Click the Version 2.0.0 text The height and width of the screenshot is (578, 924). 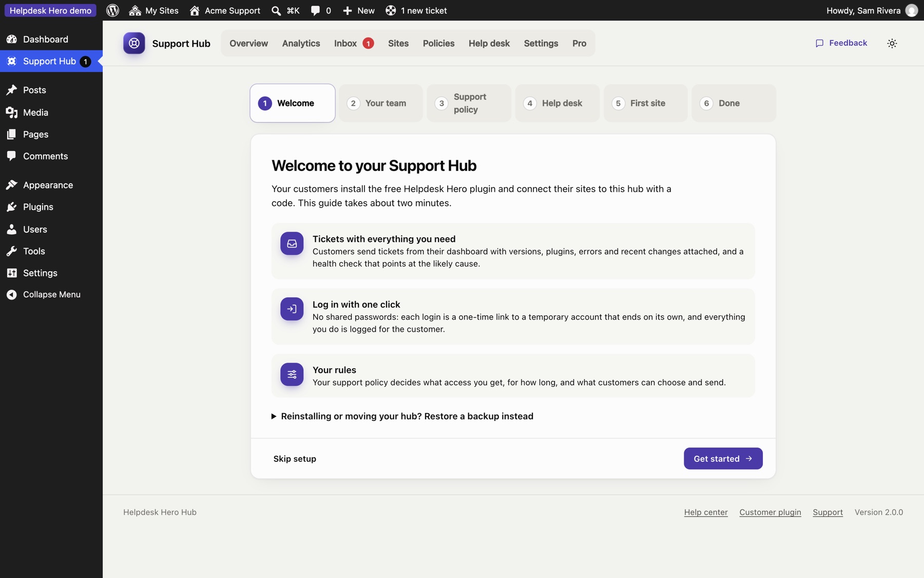[879, 512]
